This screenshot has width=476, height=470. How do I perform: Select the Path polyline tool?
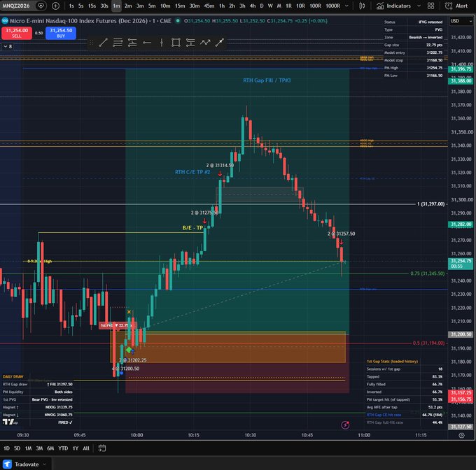tap(205, 43)
